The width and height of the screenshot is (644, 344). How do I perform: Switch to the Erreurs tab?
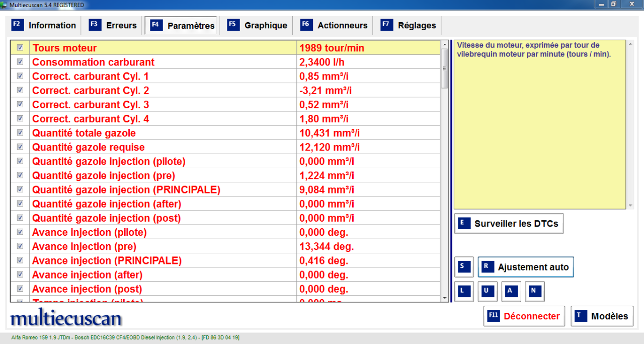pos(113,25)
